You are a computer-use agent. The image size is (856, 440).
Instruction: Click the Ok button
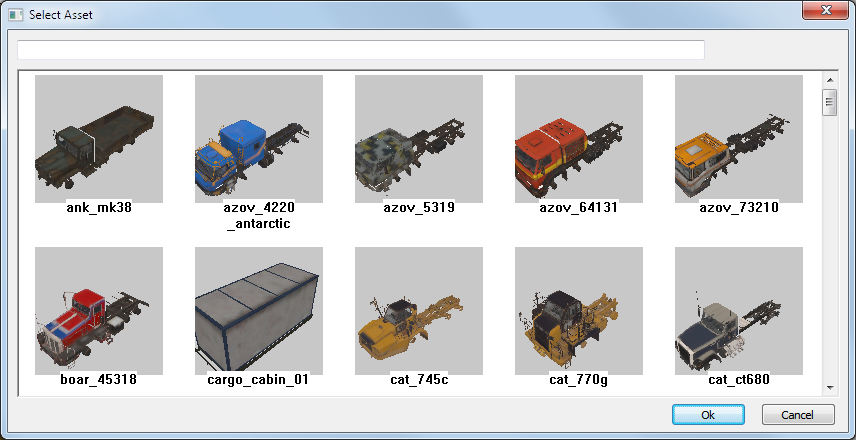(x=708, y=415)
